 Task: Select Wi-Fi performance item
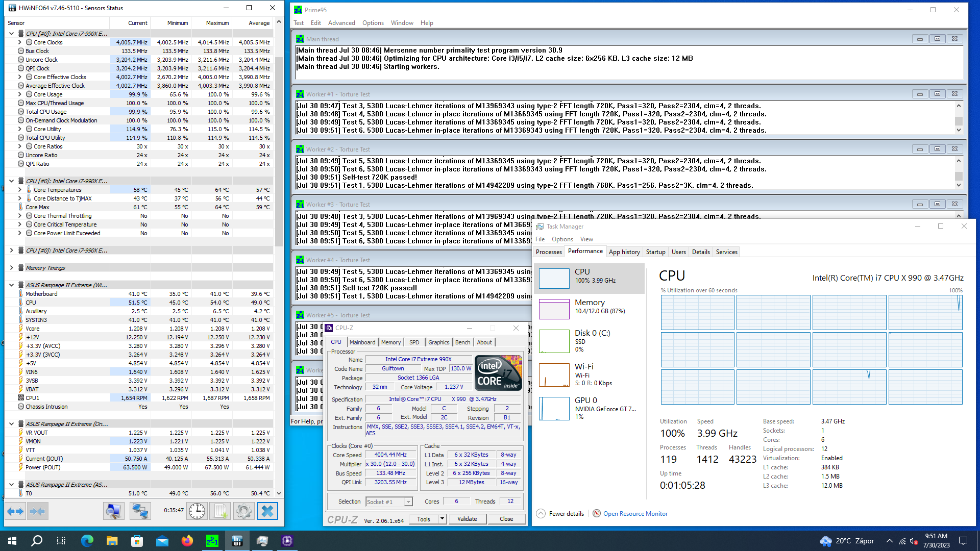589,374
